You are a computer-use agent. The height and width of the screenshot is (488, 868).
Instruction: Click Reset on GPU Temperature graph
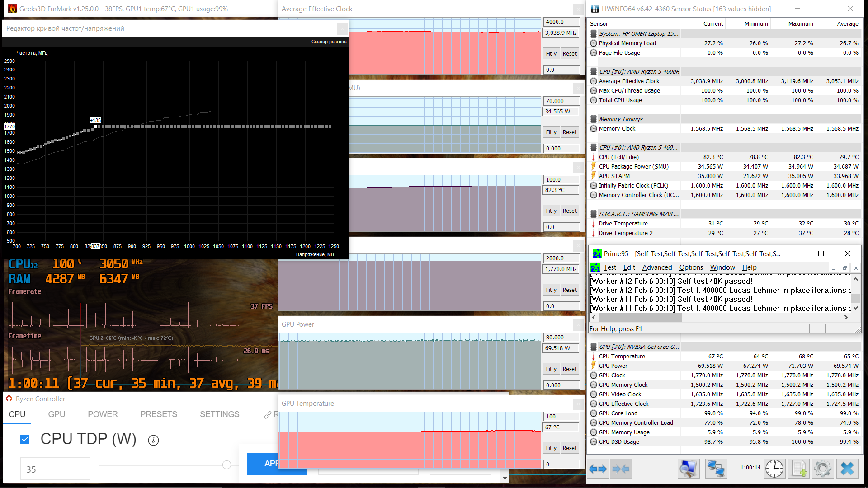coord(570,448)
